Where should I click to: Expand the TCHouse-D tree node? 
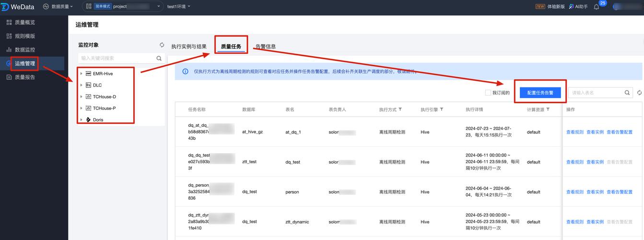81,97
